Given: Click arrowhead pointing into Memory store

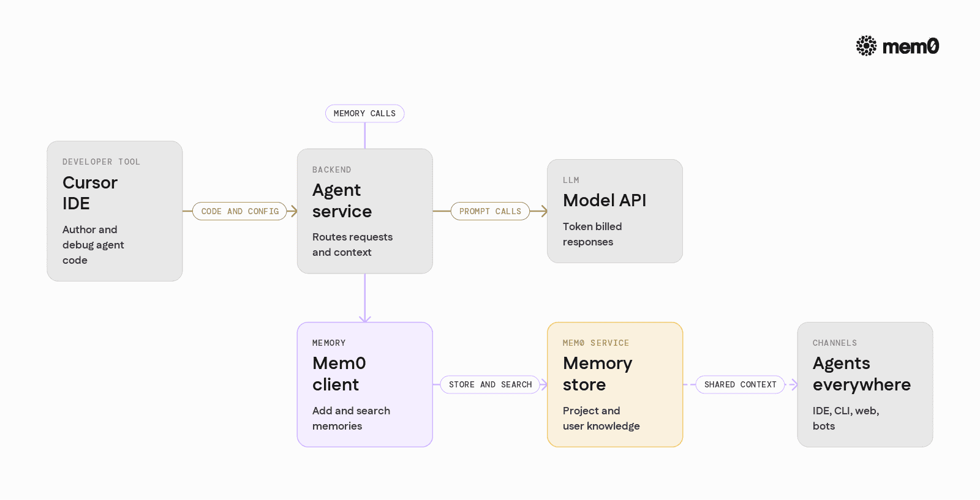Looking at the screenshot, I should click(543, 384).
